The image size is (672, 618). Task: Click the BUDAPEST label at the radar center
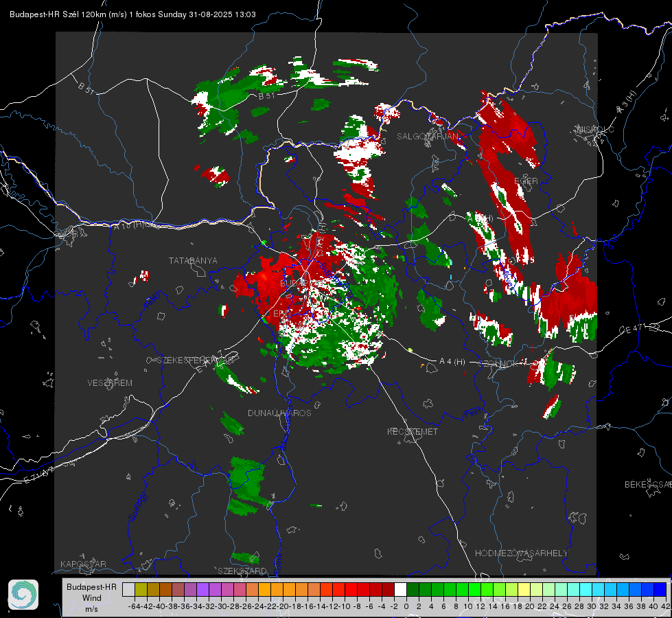pyautogui.click(x=302, y=284)
